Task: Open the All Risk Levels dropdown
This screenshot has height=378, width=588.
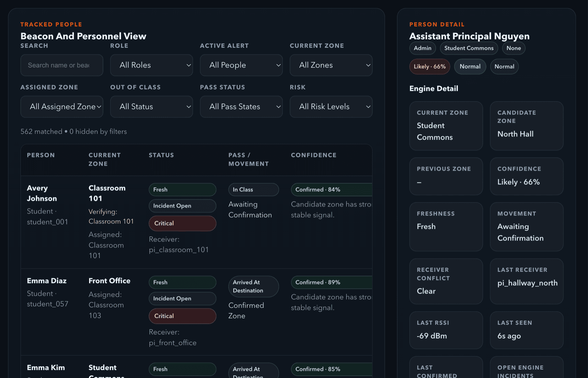Action: [331, 107]
